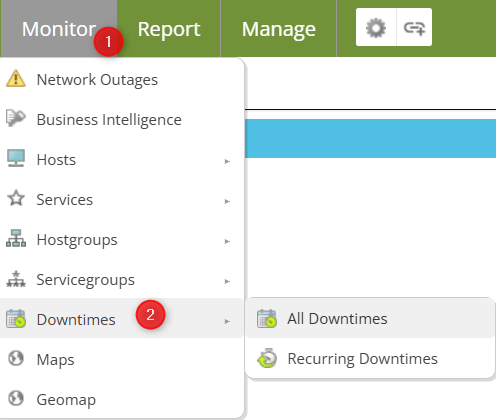Click the Network Outages warning triangle icon
Viewport: 496px width, 420px height.
point(16,79)
